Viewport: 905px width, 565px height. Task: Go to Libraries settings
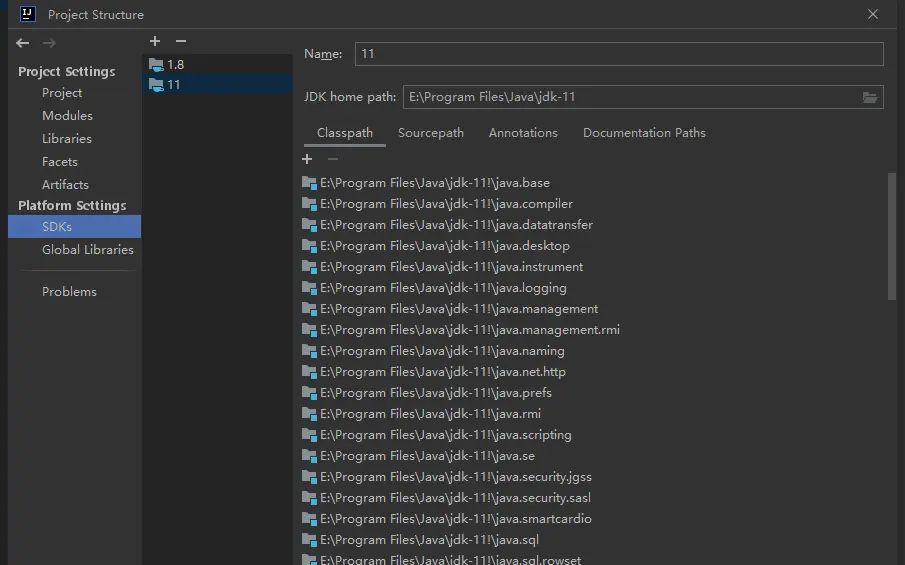click(x=67, y=139)
